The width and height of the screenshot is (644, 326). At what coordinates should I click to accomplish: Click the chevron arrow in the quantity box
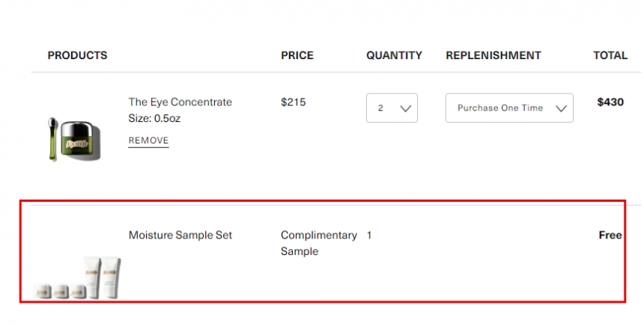tap(407, 108)
